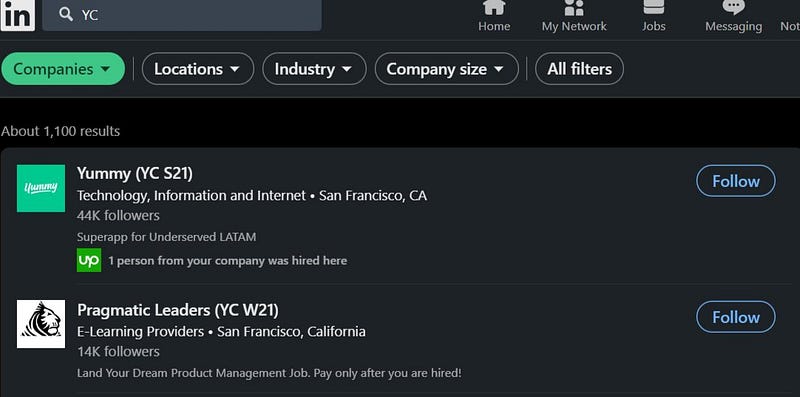Viewport: 800px width, 397px height.
Task: Click the search field containing YC
Action: pyautogui.click(x=182, y=15)
